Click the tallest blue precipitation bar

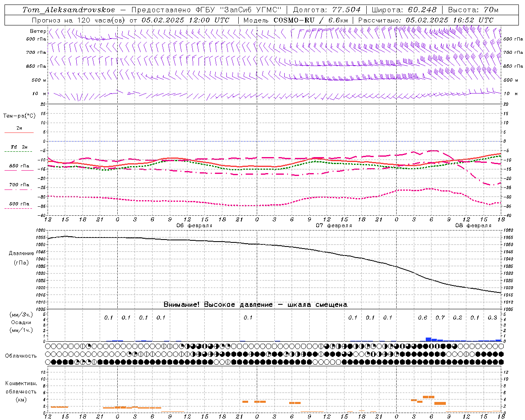click(x=428, y=339)
